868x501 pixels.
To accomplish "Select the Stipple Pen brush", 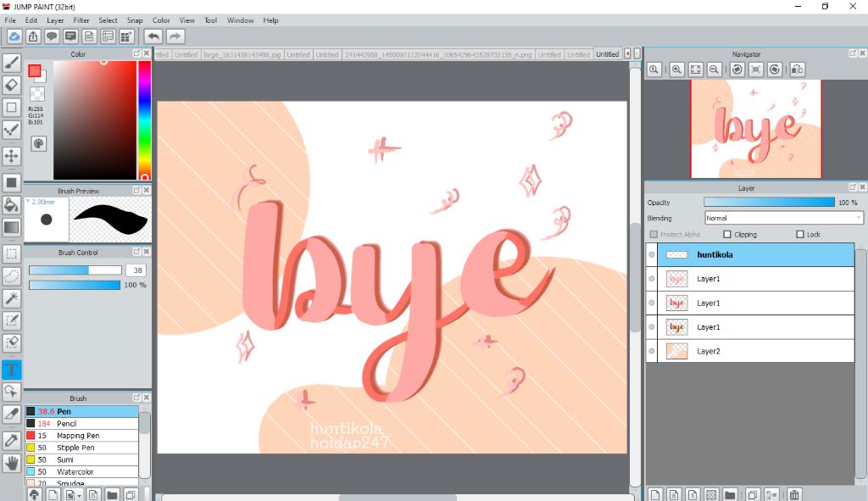I will tap(81, 448).
